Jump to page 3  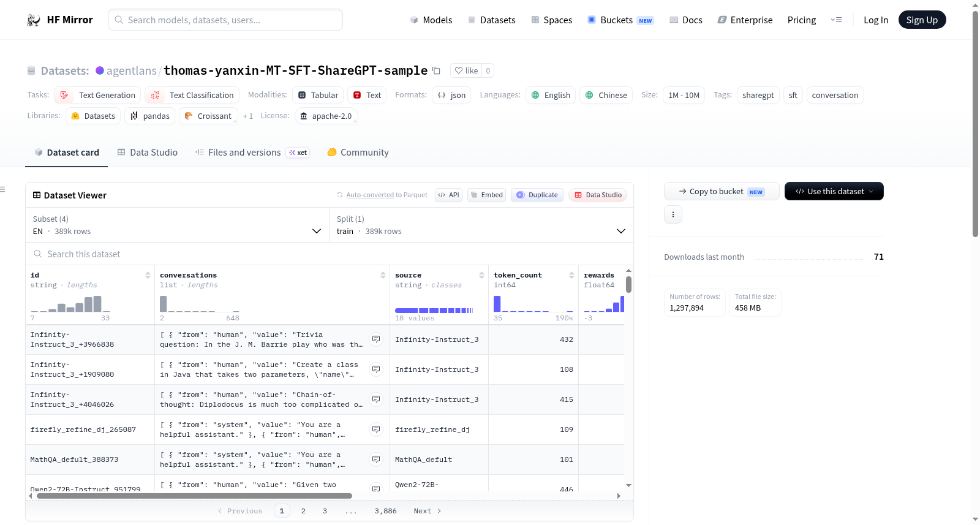click(325, 511)
